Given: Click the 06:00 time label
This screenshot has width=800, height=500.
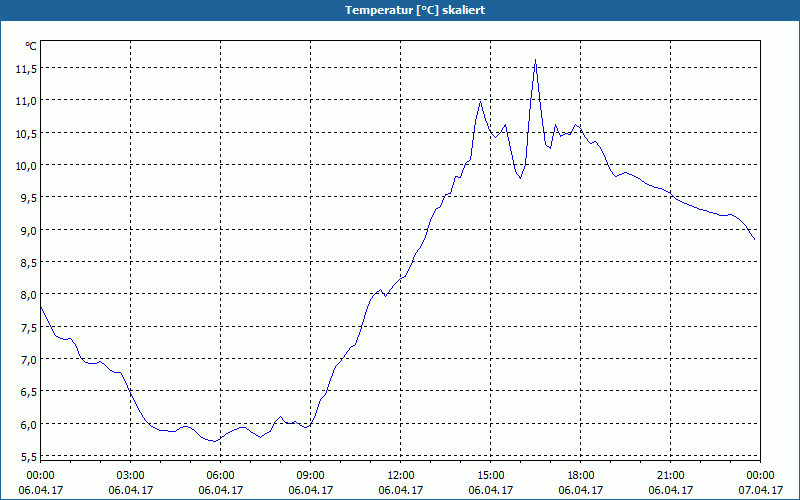Looking at the screenshot, I should (x=220, y=476).
